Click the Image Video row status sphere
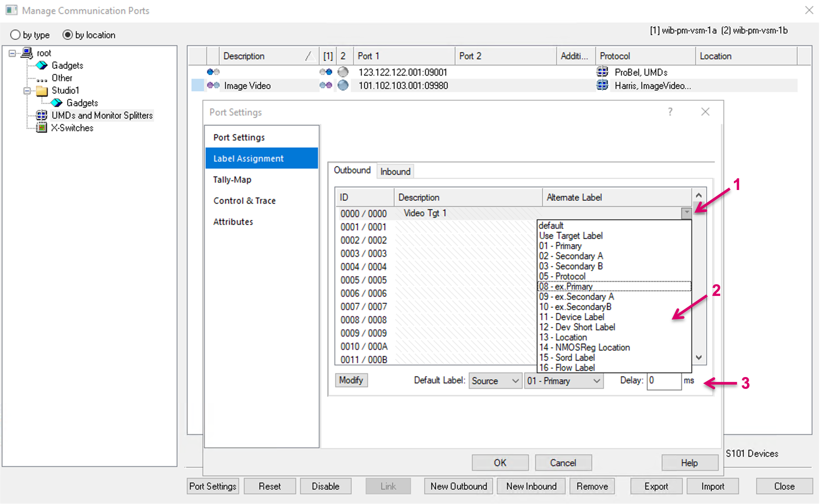 tap(343, 85)
